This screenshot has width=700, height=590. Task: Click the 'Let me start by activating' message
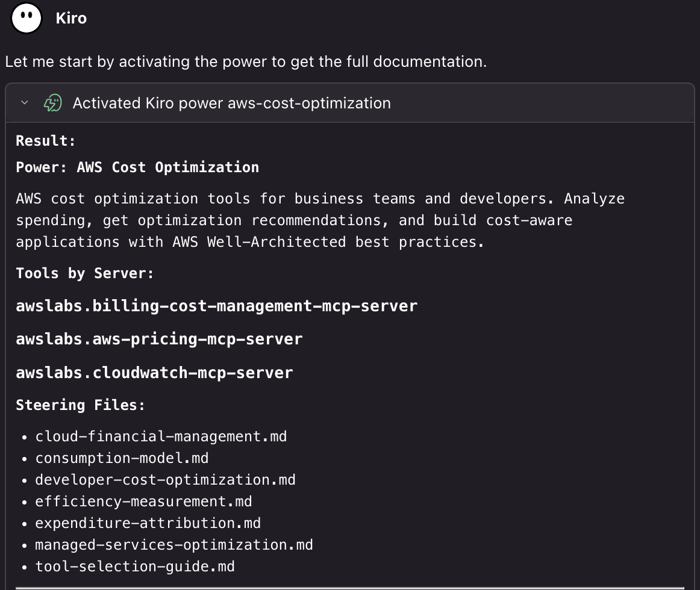[246, 61]
